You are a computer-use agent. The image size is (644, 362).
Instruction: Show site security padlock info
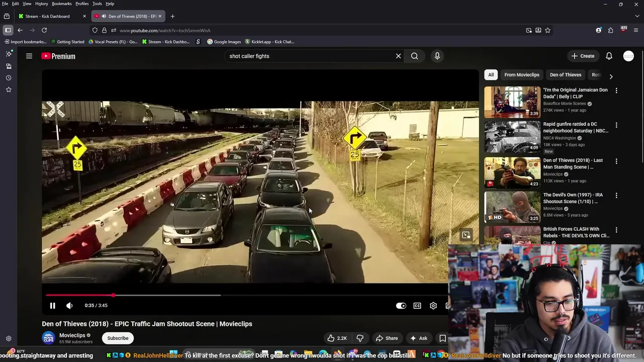[104, 30]
